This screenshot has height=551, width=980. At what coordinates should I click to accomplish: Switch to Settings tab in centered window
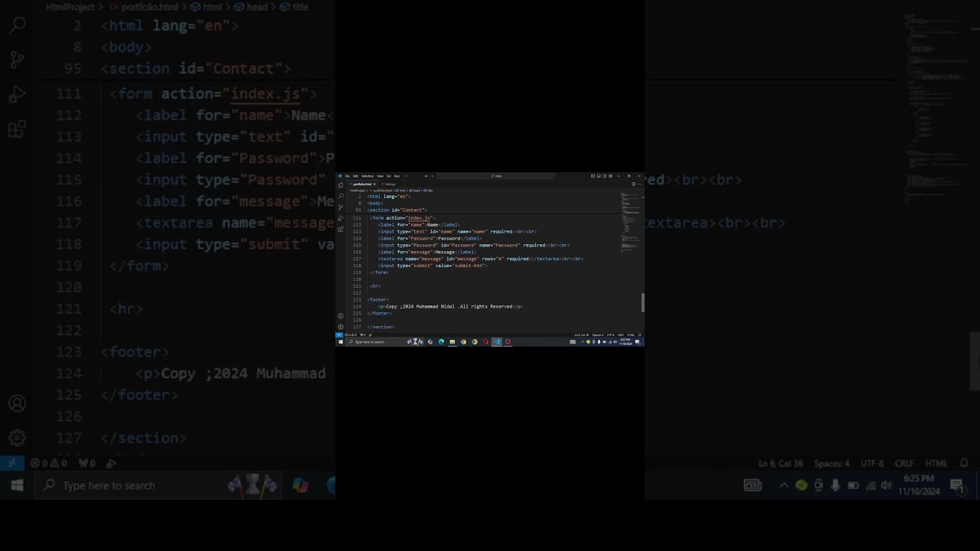click(x=389, y=184)
